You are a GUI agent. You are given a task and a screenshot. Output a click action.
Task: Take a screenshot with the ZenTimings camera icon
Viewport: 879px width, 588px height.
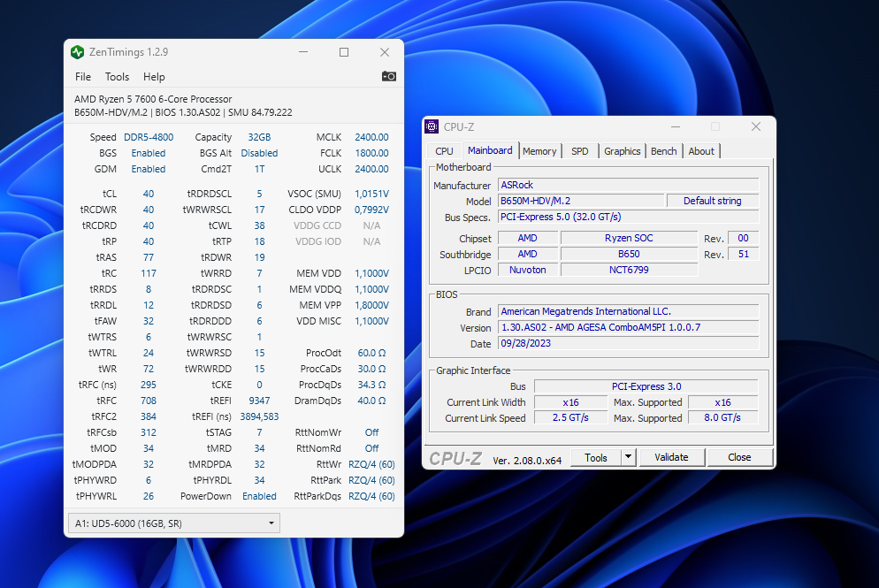[x=389, y=77]
